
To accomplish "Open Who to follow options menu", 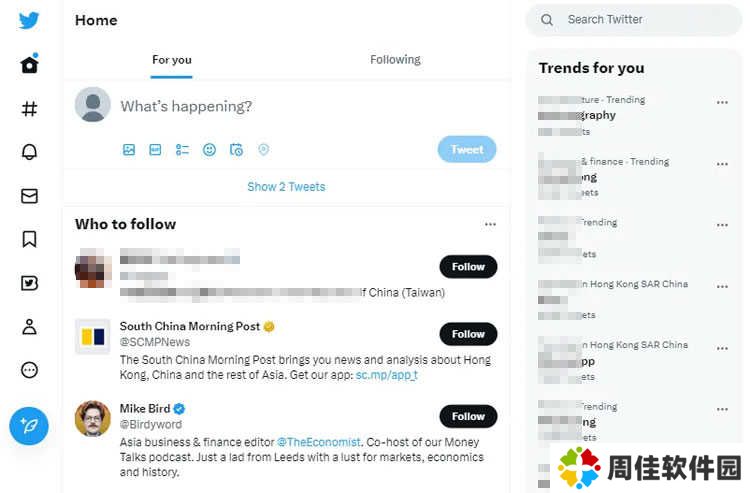I will tap(490, 224).
